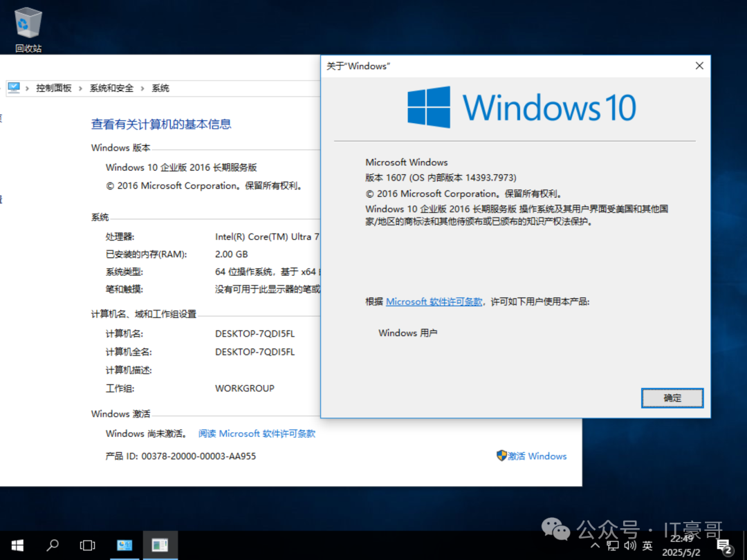Open the Recycle Bin desktop icon
This screenshot has height=560, width=747.
[x=28, y=30]
